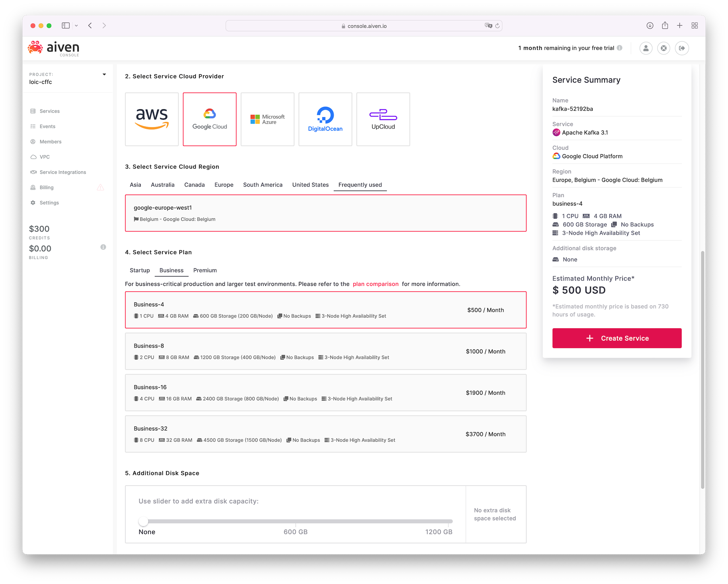Click the page translate icon
This screenshot has height=584, width=728.
[x=488, y=26]
